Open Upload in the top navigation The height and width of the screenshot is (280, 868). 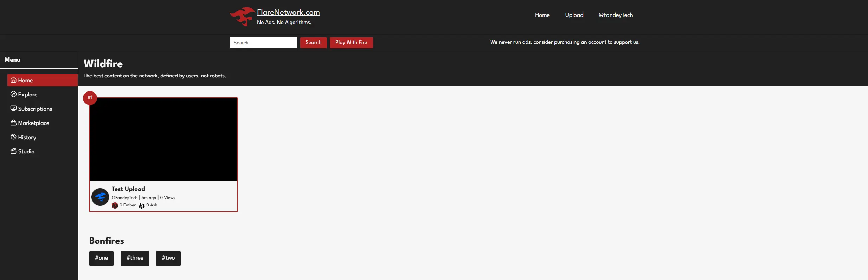(x=574, y=15)
